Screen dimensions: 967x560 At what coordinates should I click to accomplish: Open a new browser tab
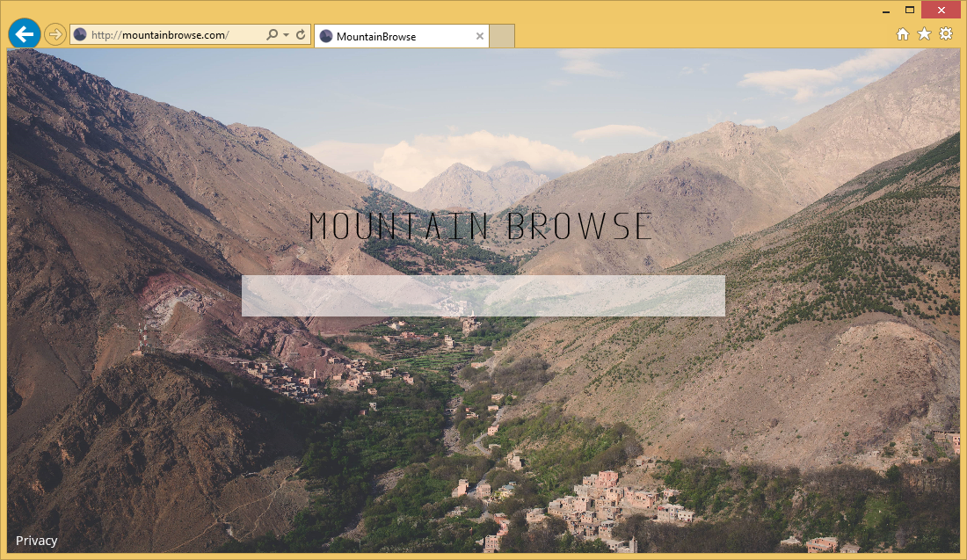point(501,36)
